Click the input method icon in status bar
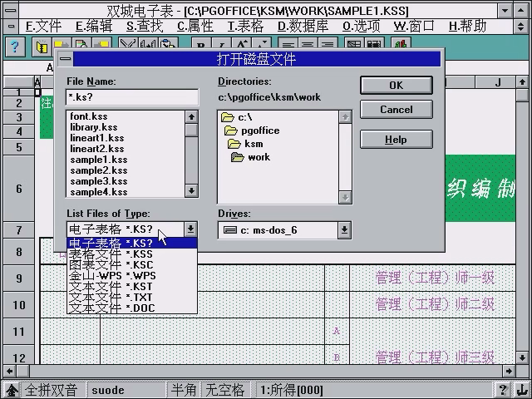This screenshot has width=532, height=399. 11,390
